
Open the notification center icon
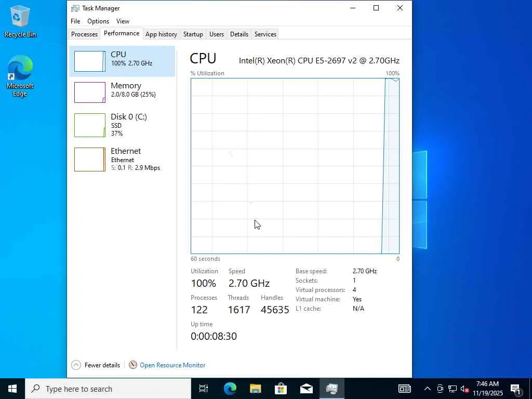coord(516,389)
